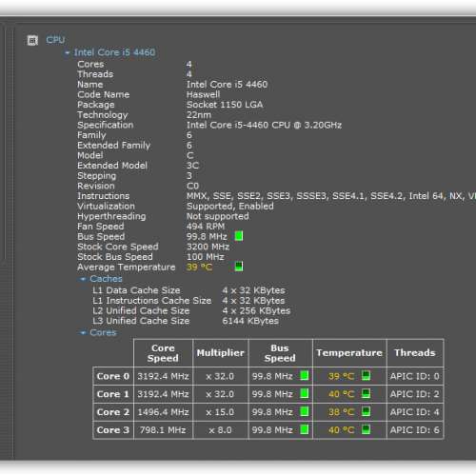This screenshot has height=476, width=476.
Task: Click Core 0 bus speed green indicator
Action: tap(305, 376)
